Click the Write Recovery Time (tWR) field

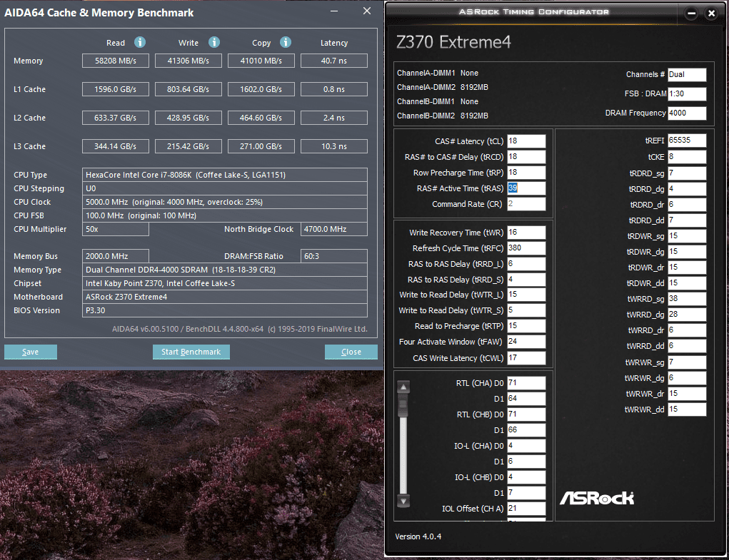coord(526,233)
